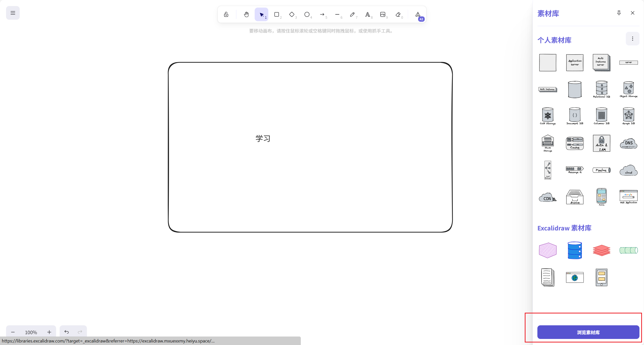The width and height of the screenshot is (644, 345).
Task: Select the Eraser tool
Action: pos(398,14)
